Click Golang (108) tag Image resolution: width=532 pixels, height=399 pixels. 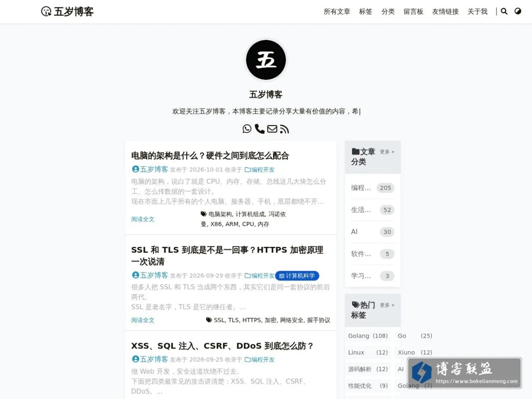pos(368,336)
